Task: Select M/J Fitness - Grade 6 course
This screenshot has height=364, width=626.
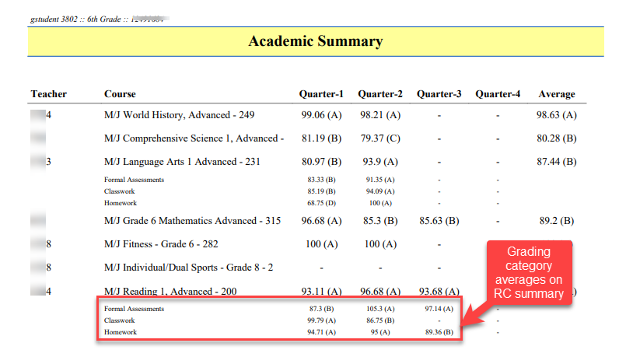Action: click(161, 243)
